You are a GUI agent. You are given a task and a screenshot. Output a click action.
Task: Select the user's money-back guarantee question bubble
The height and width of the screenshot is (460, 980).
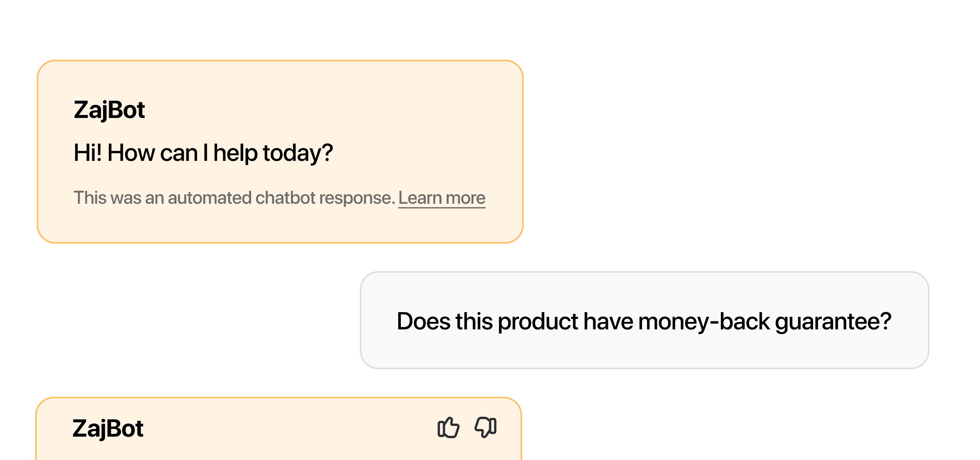tap(644, 320)
